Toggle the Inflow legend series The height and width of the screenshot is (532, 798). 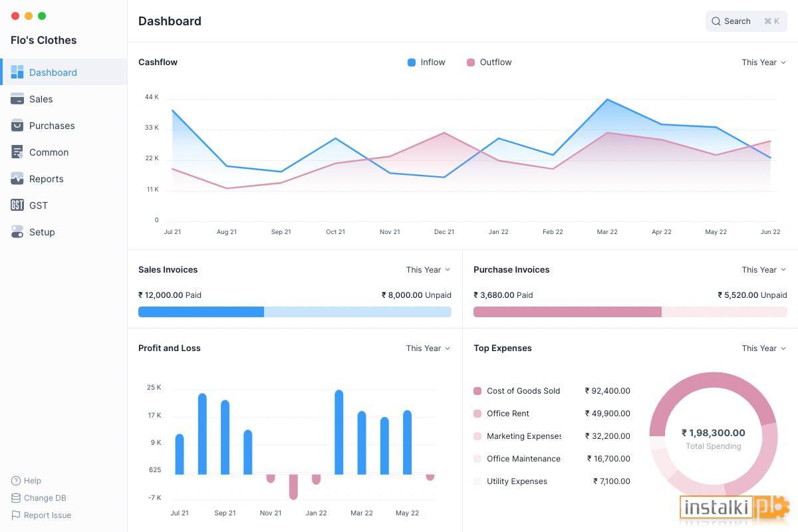(426, 62)
